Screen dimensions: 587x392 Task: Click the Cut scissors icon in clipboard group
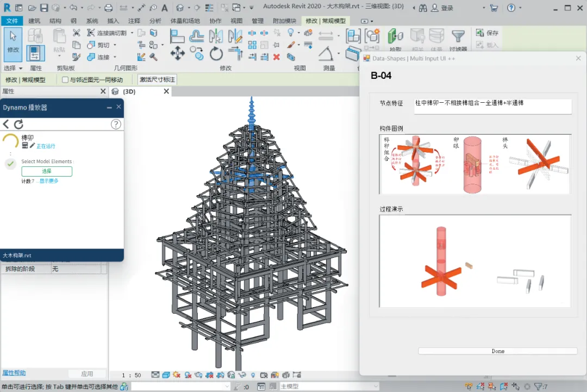(77, 33)
